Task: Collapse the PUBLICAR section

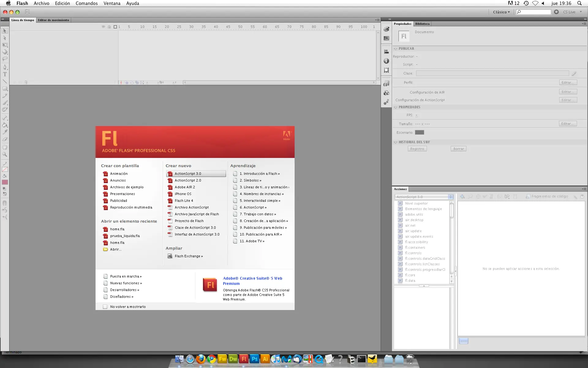Action: tap(396, 49)
